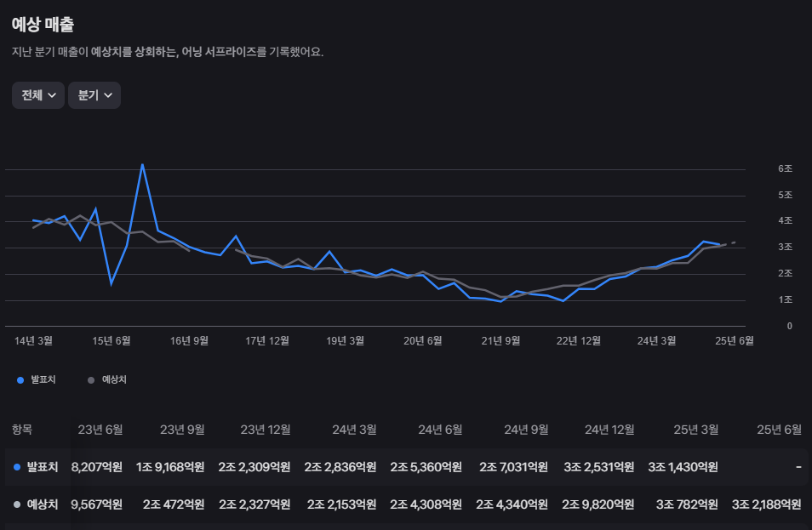Click the 2조 472억원 estimate value
The width and height of the screenshot is (812, 530).
pyautogui.click(x=174, y=504)
